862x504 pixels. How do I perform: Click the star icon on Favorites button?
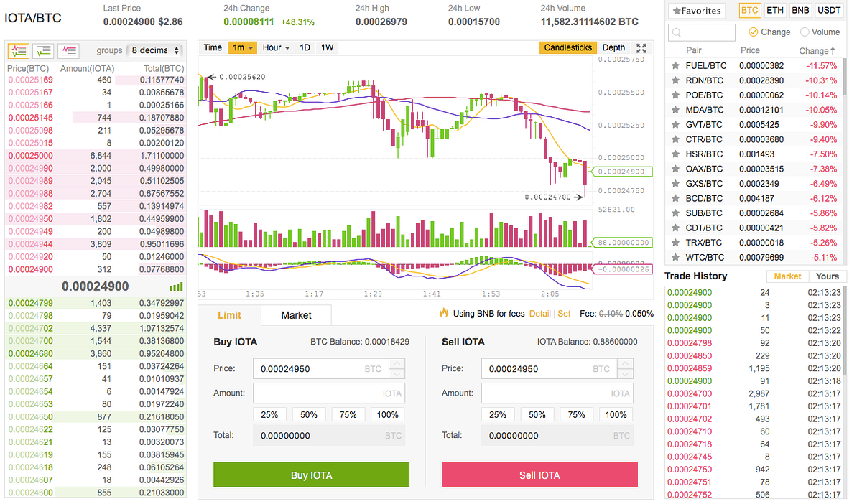pyautogui.click(x=676, y=11)
